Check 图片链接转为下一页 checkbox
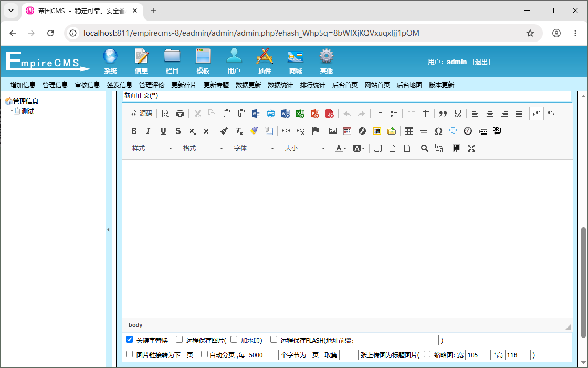The image size is (588, 368). point(129,354)
